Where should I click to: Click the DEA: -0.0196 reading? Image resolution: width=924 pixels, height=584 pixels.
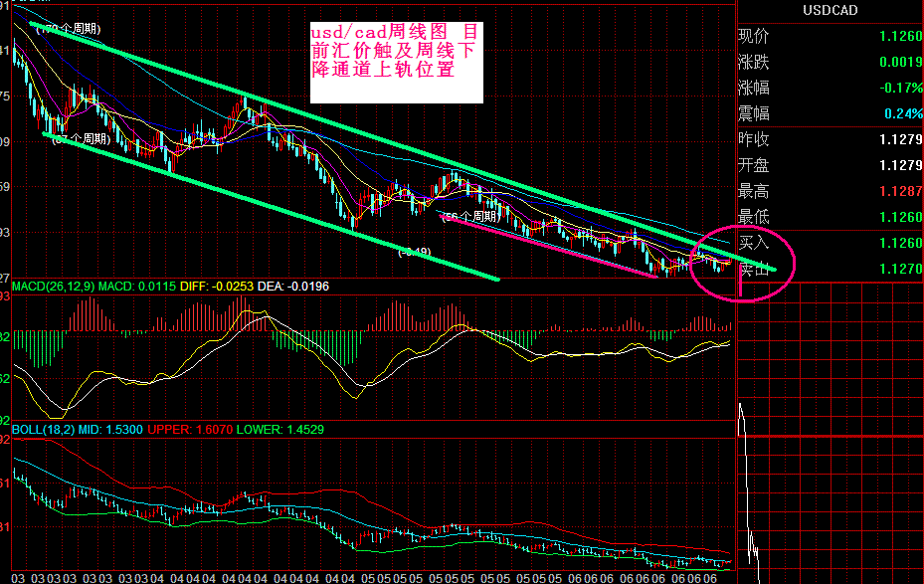[293, 287]
